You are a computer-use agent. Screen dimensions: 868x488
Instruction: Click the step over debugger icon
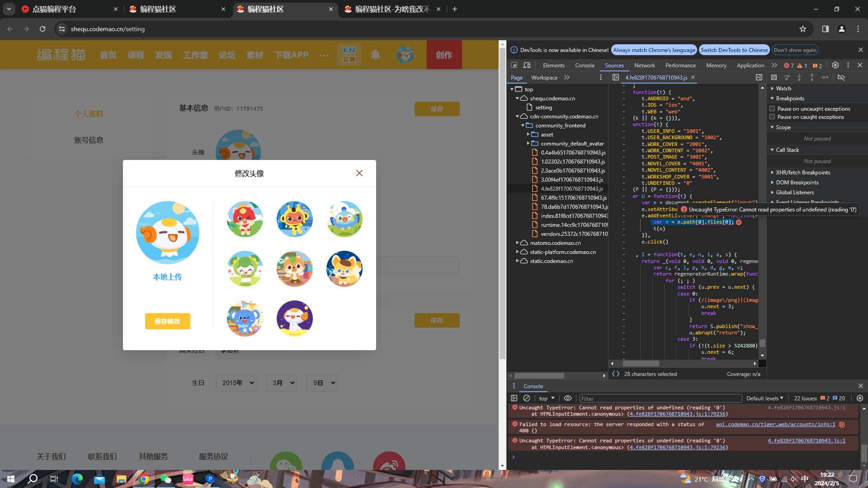(787, 77)
